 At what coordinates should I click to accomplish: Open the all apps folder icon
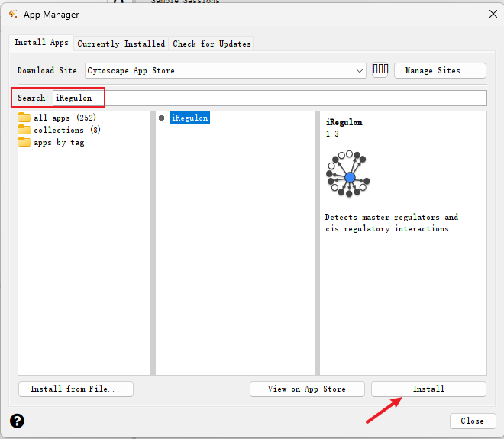24,118
